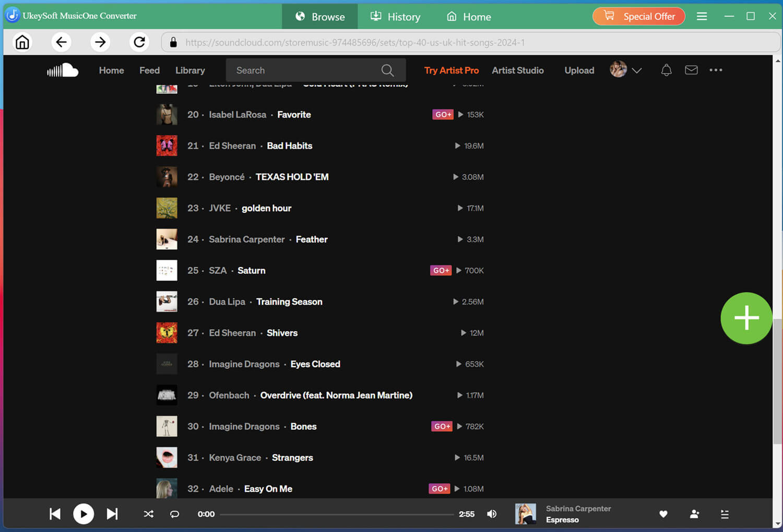783x532 pixels.
Task: Select track title Feather
Action: click(312, 239)
